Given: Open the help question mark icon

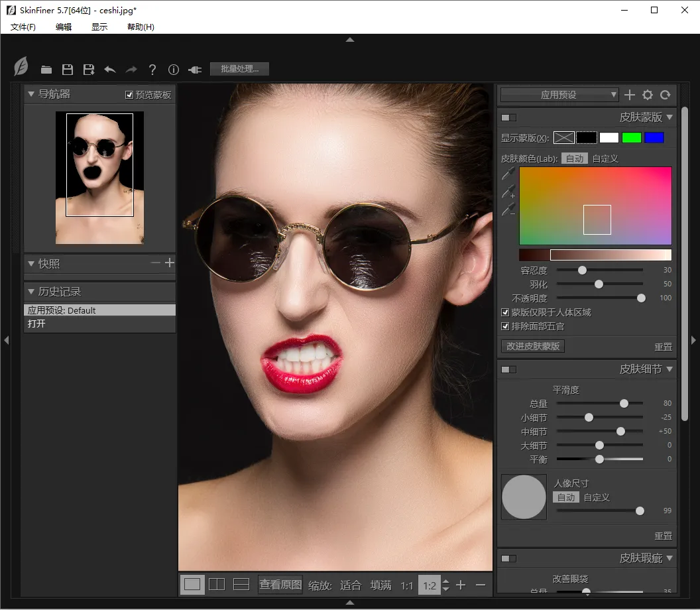Looking at the screenshot, I should tap(152, 70).
